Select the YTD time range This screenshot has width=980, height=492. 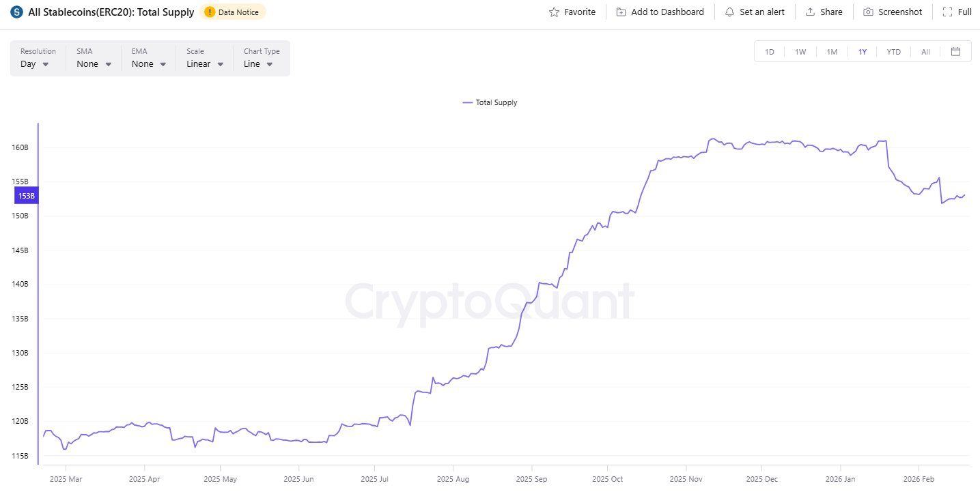tap(893, 52)
